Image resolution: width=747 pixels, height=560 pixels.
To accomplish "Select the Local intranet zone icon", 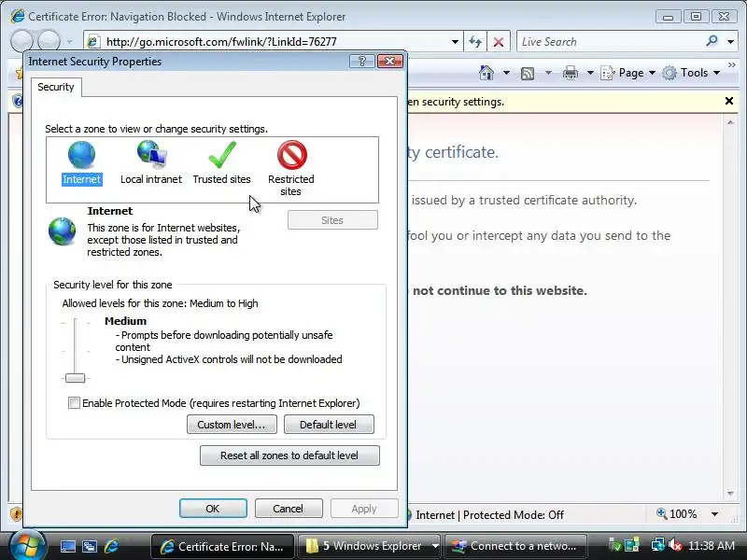I will (151, 155).
